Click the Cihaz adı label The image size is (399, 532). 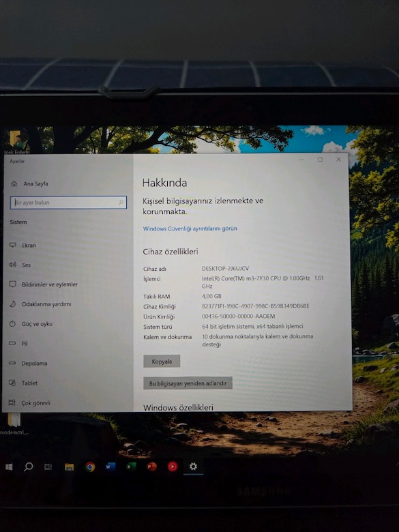pos(155,269)
